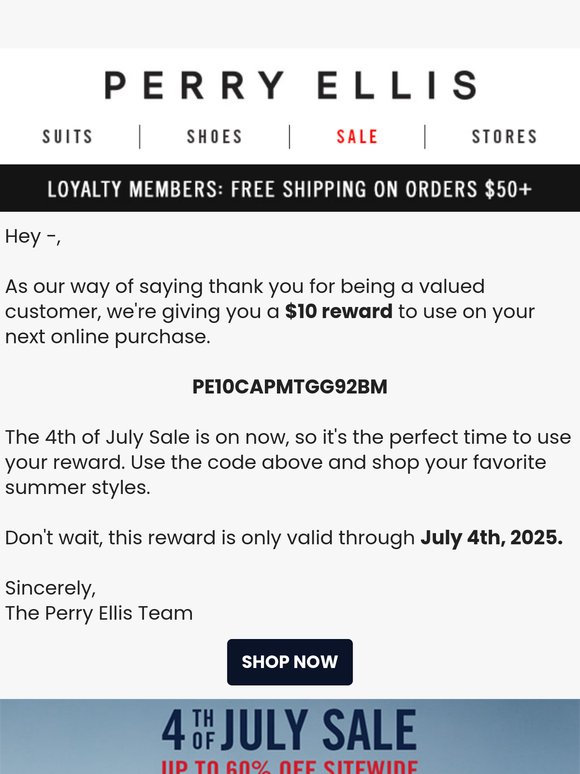Click the Hey greeting line
This screenshot has height=774, width=580.
33,236
